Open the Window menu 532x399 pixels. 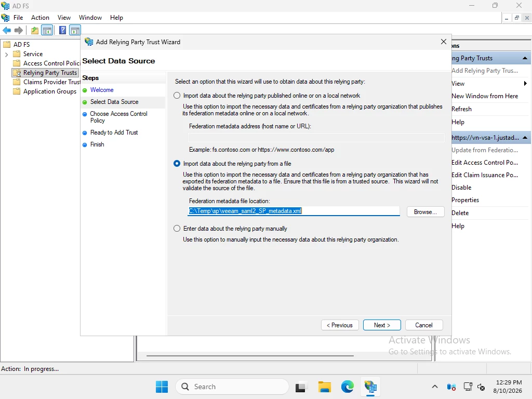90,18
